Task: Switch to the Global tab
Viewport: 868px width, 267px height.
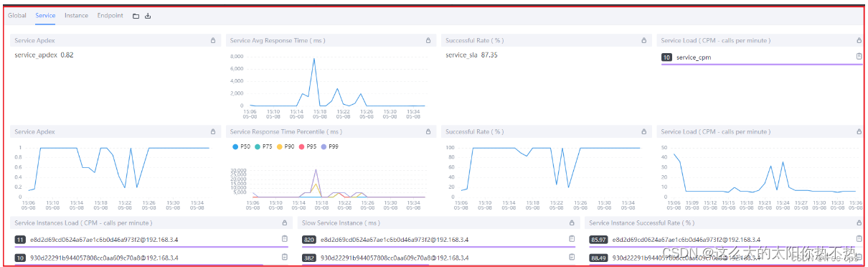Action: 17,15
